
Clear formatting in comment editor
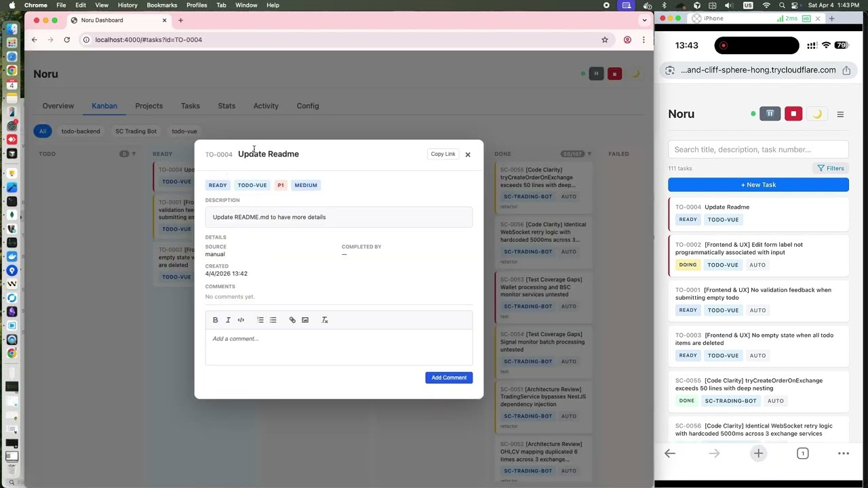tap(325, 320)
